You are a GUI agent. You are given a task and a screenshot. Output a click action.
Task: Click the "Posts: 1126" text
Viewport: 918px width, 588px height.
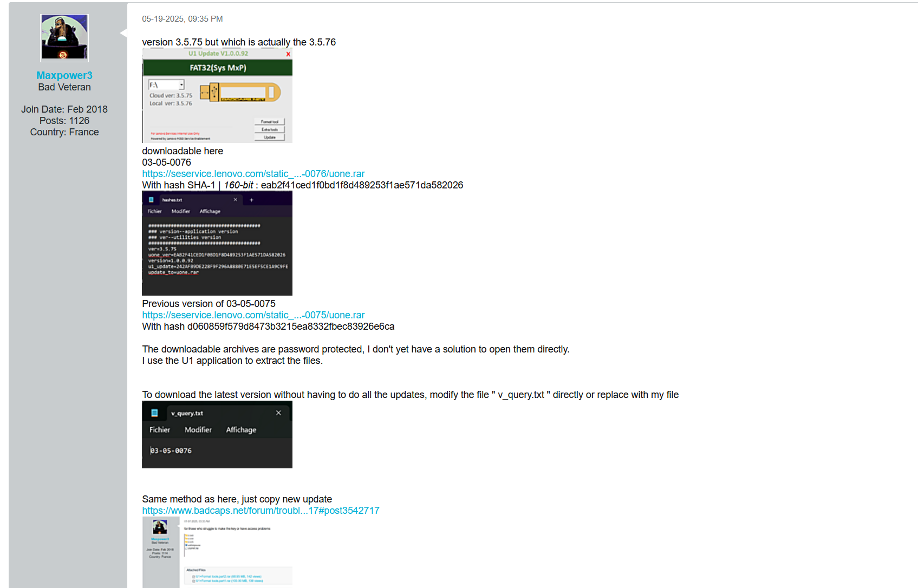coord(64,121)
